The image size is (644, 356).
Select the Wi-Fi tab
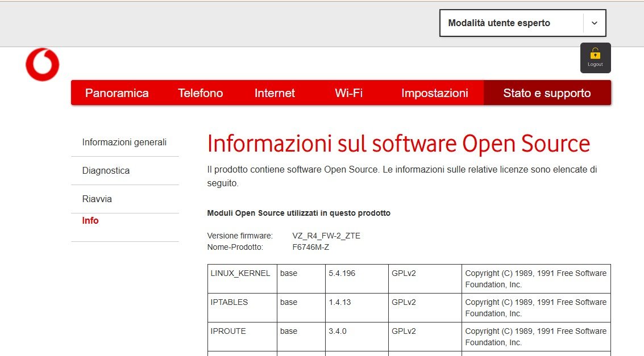pyautogui.click(x=348, y=93)
